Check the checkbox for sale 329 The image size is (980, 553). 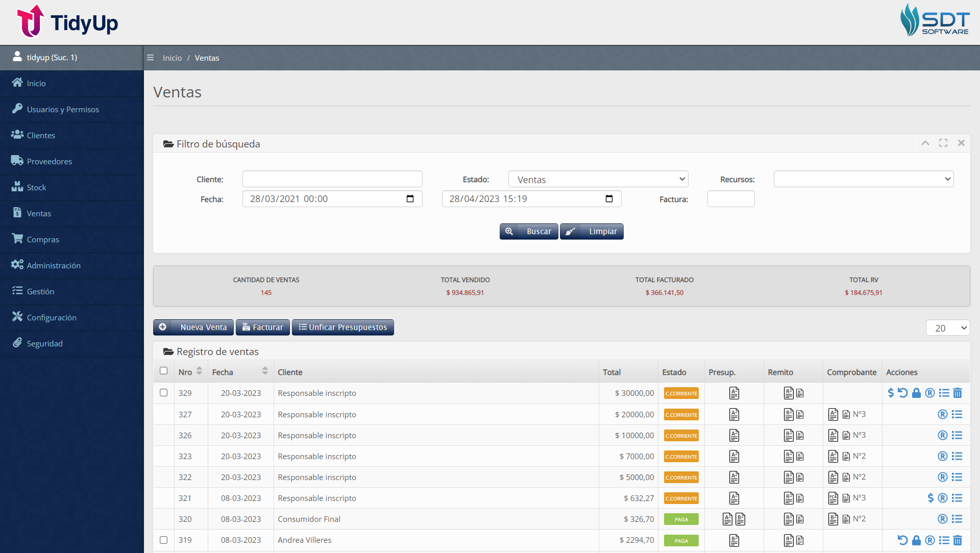(x=163, y=393)
